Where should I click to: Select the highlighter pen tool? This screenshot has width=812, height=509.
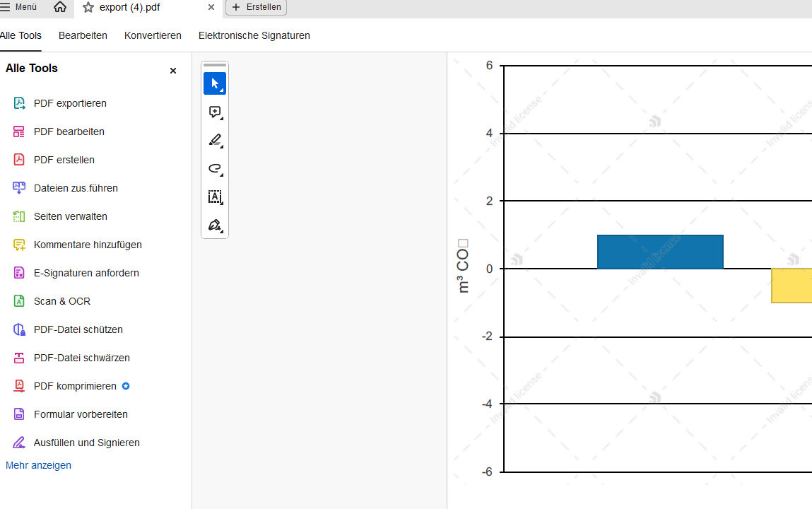(x=215, y=140)
